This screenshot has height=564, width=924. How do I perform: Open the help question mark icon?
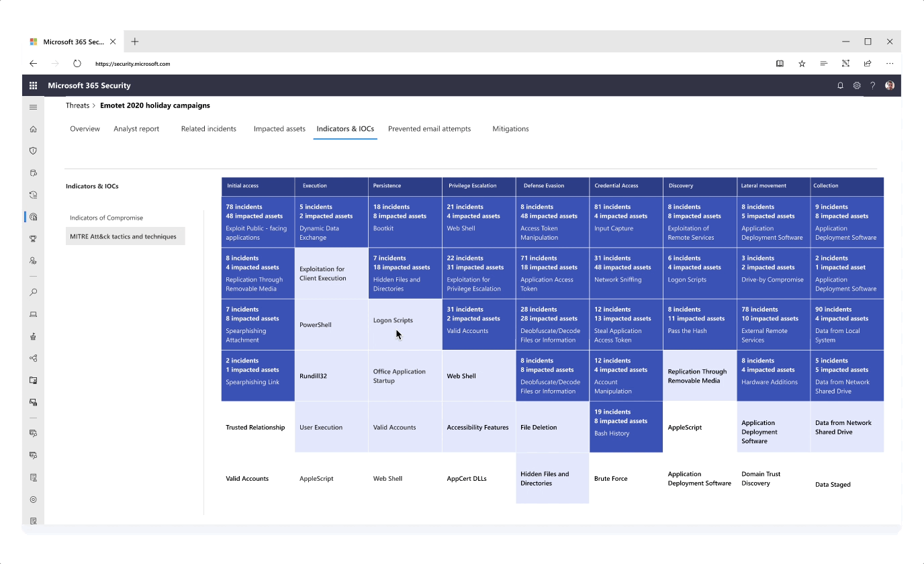click(873, 86)
